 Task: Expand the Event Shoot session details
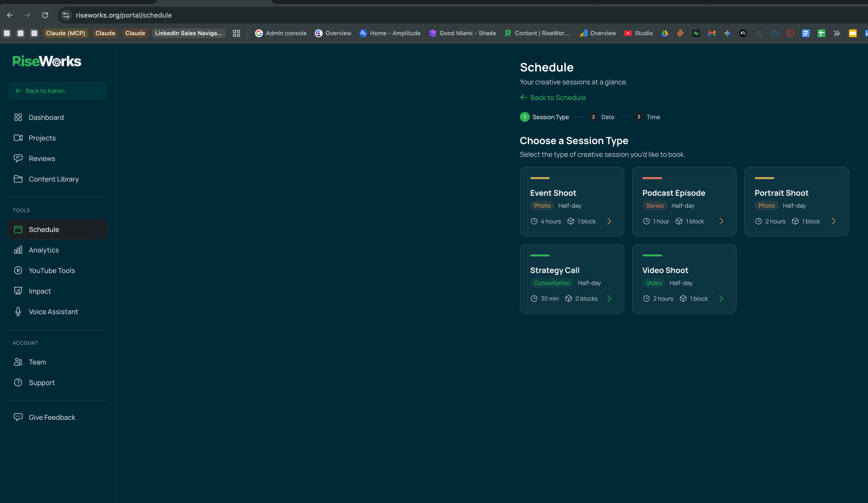pyautogui.click(x=610, y=221)
